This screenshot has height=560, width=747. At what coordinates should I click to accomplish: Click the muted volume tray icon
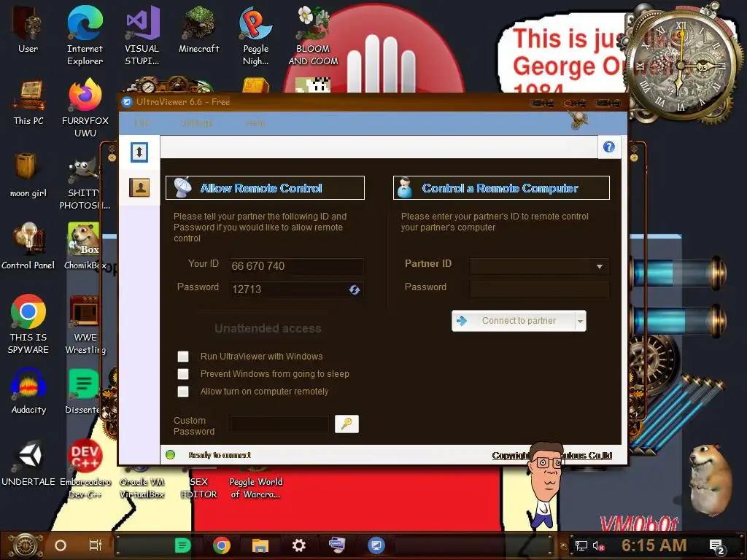tap(598, 545)
